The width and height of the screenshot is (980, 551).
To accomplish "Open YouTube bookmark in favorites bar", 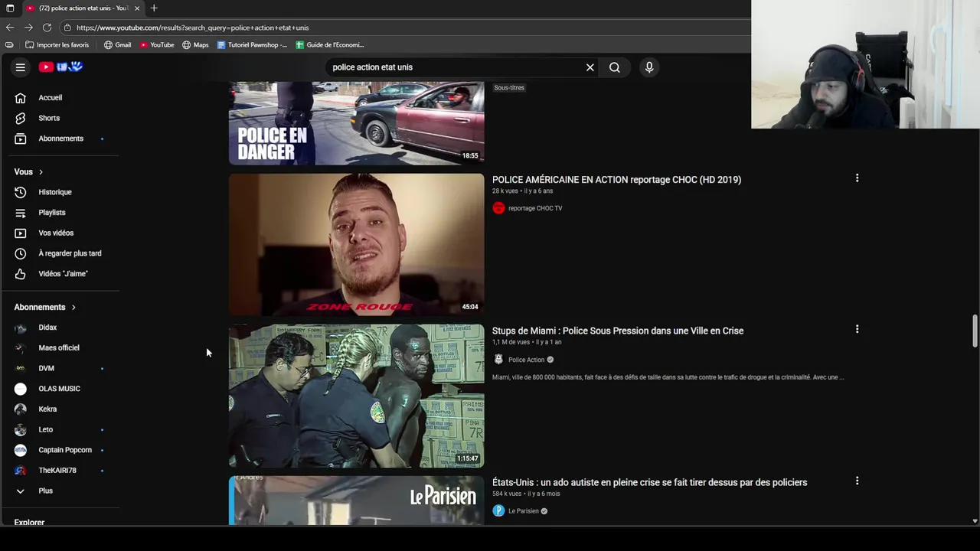I will tap(157, 45).
